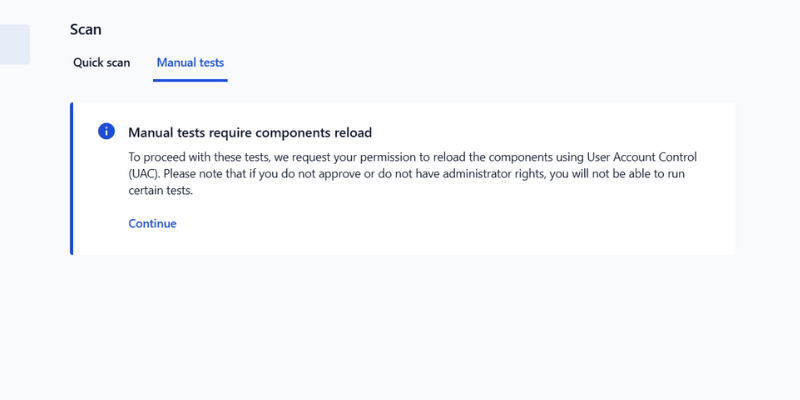Click the blank area right of Manual tests tab

coord(450,63)
